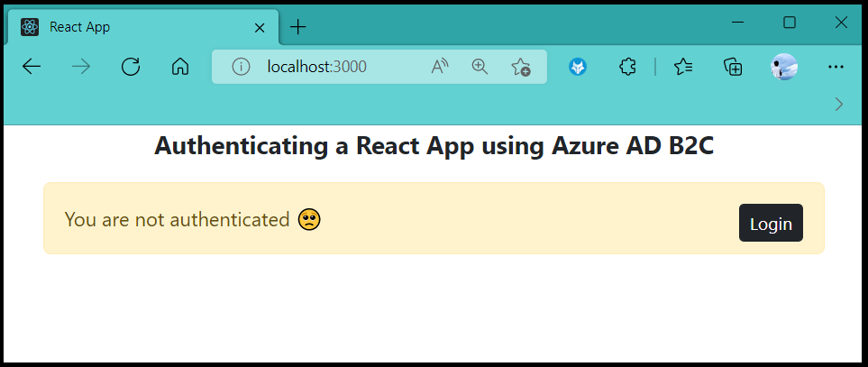Image resolution: width=868 pixels, height=367 pixels.
Task: Click the page heading about Azure AD B2C
Action: point(434,145)
